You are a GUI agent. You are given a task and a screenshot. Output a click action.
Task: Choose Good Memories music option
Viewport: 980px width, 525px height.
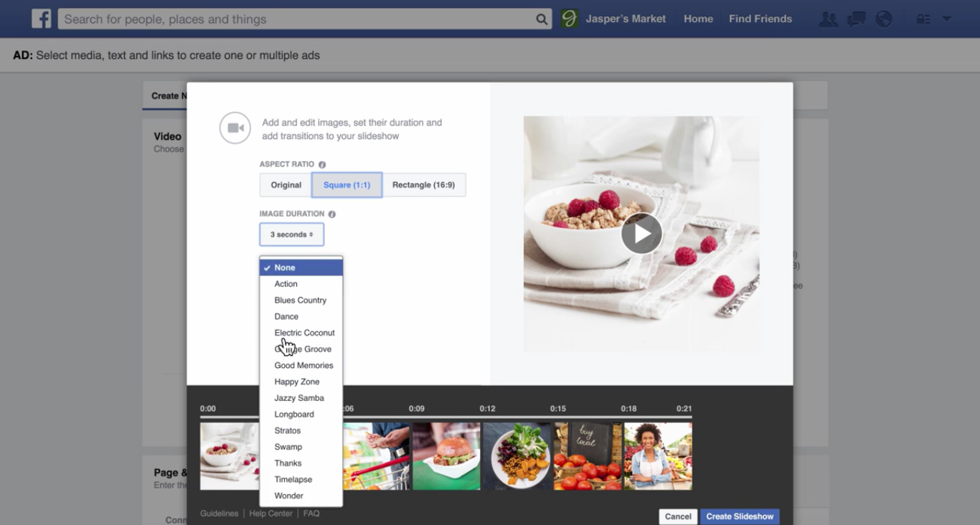click(301, 365)
